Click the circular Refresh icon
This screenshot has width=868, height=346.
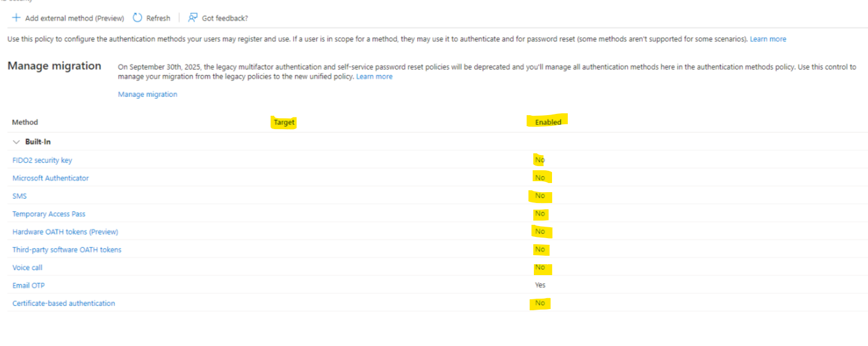coord(137,18)
